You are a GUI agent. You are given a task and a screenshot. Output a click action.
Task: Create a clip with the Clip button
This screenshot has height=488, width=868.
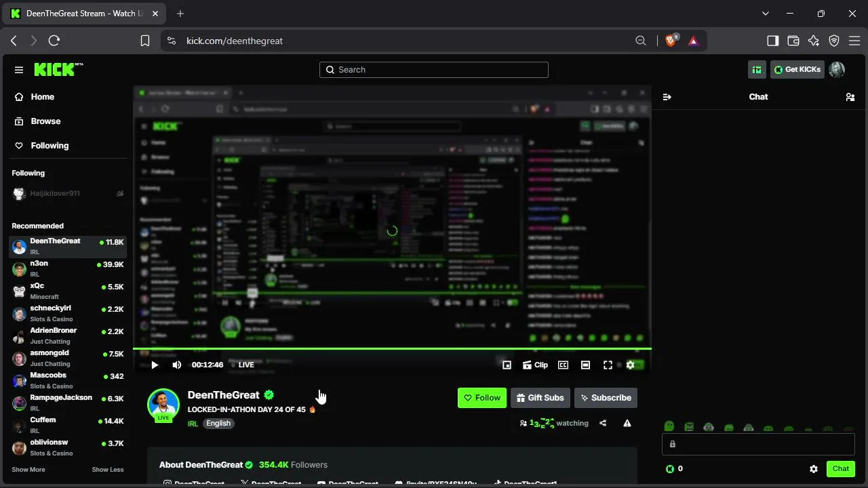535,365
